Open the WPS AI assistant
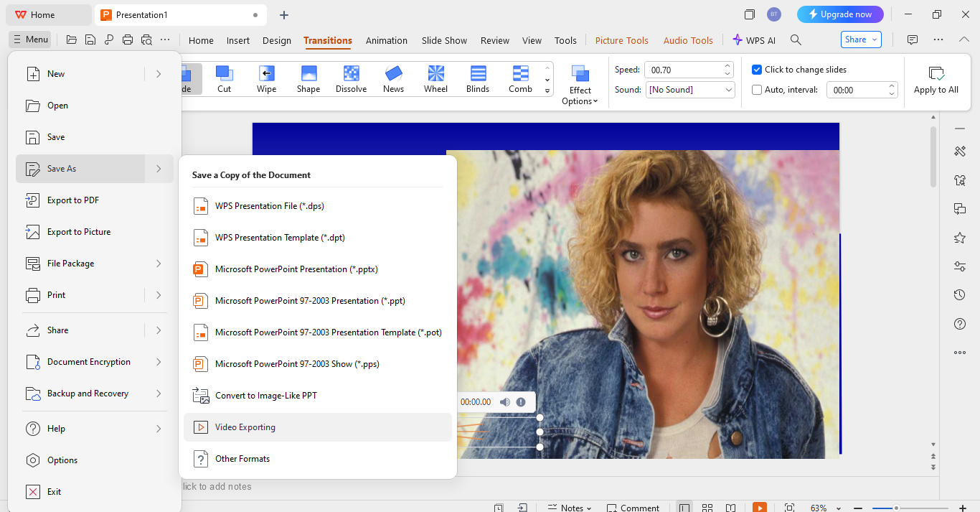The width and height of the screenshot is (980, 512). pyautogui.click(x=754, y=40)
